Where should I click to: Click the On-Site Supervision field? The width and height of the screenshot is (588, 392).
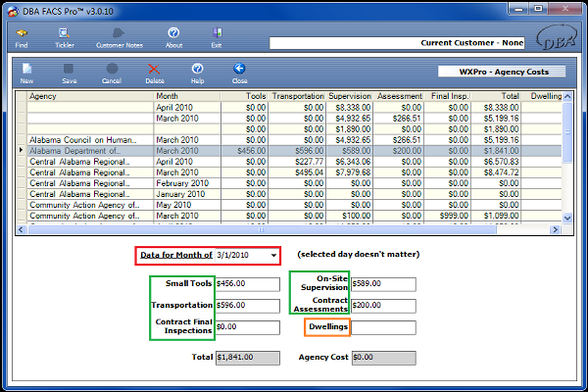(x=383, y=284)
